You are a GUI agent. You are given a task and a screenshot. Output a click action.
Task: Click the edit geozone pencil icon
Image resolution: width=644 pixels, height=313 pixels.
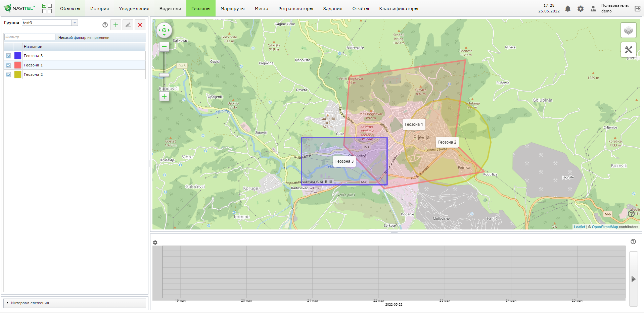[128, 25]
